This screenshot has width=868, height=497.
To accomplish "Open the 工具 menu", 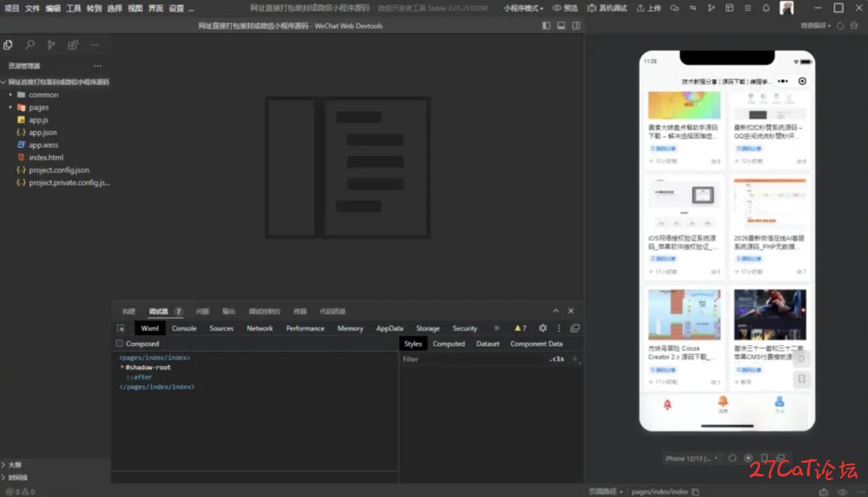I will pos(74,8).
